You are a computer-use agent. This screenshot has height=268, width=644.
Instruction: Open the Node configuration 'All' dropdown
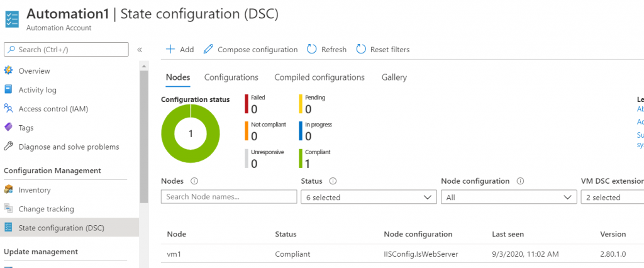click(508, 198)
